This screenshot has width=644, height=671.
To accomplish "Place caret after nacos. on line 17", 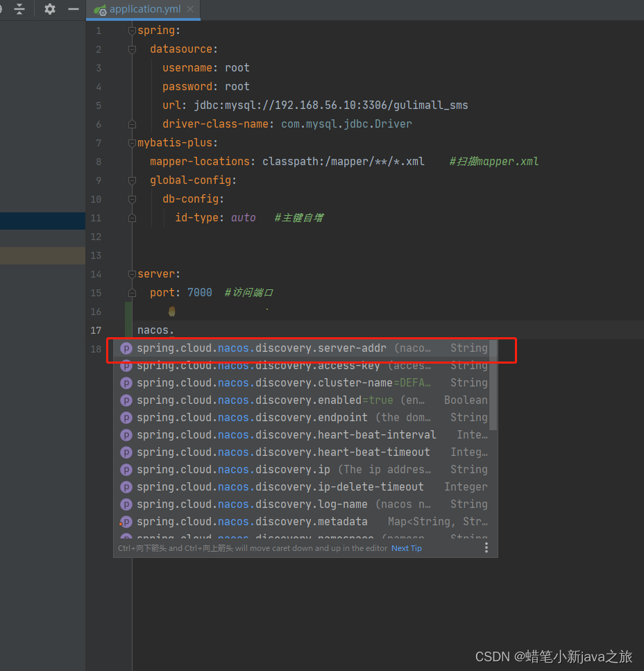I will point(175,330).
